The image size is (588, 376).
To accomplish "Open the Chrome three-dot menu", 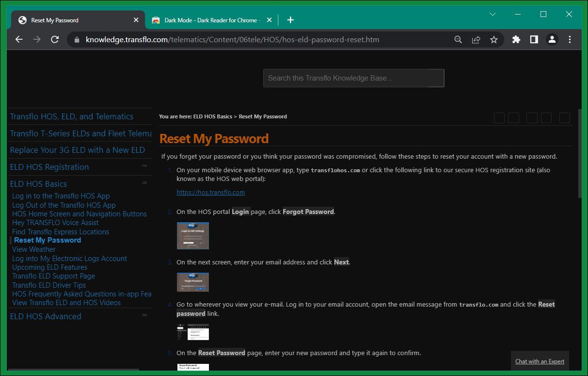I will click(x=570, y=40).
